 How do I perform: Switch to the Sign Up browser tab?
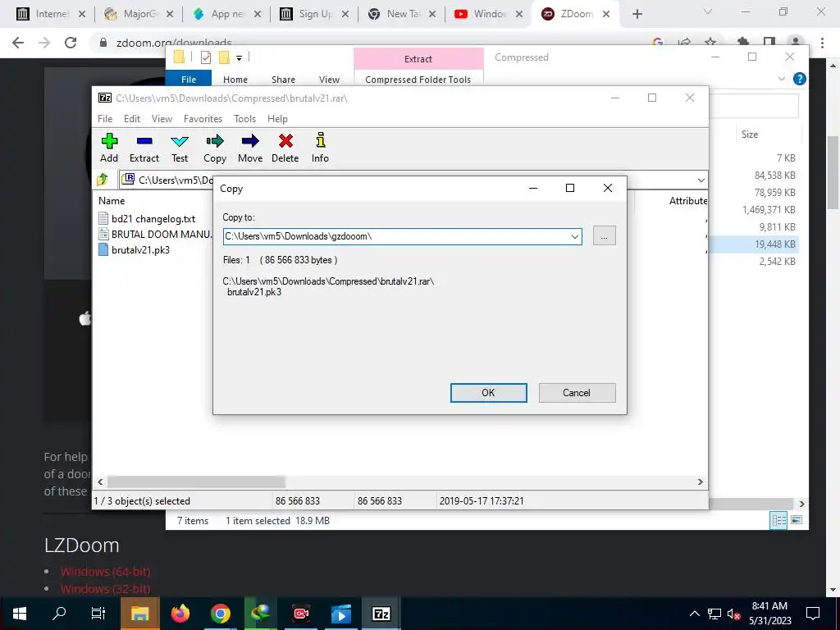[x=316, y=14]
